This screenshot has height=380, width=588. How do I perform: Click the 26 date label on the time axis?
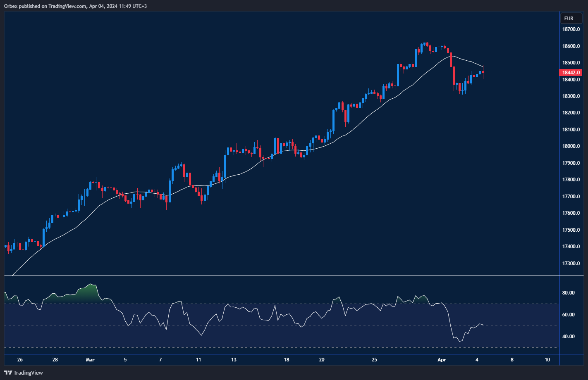tap(20, 360)
